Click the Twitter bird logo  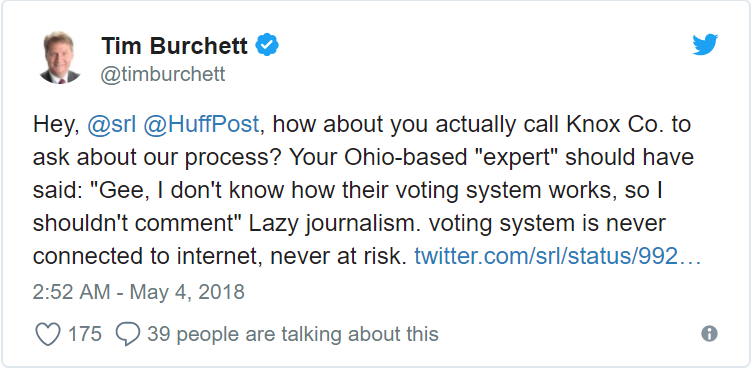point(705,45)
